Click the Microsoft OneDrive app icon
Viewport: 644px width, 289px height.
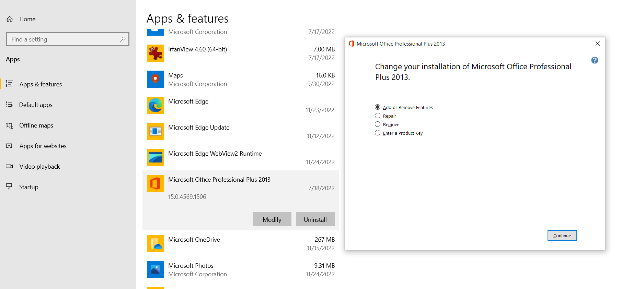click(x=156, y=243)
